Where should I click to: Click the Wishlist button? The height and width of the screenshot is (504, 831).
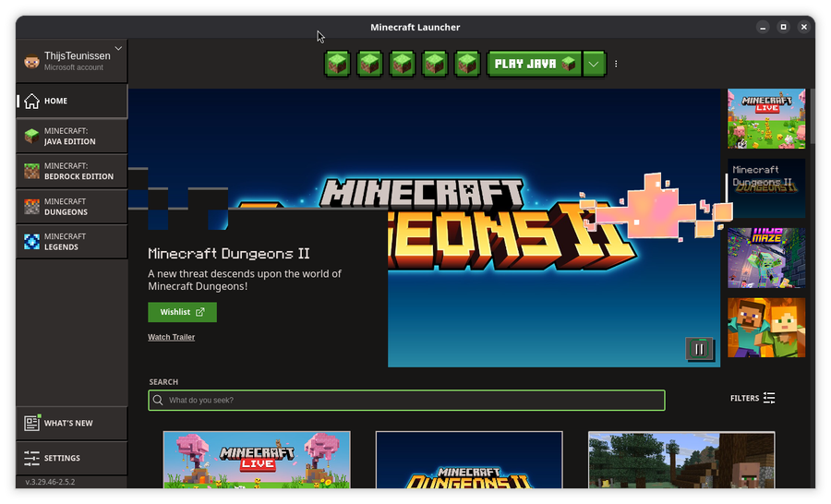coord(182,312)
